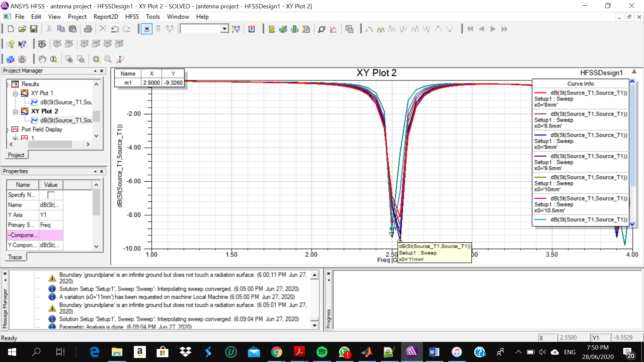644x362 pixels.
Task: Click the Print icon in toolbar
Action: click(x=88, y=29)
